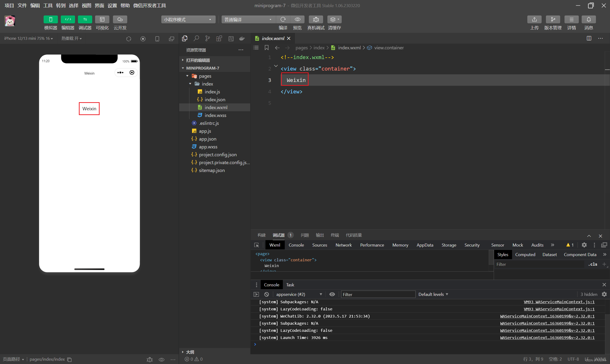Toggle the editor panel button
Screen dimensions: 610x364
coord(68,19)
